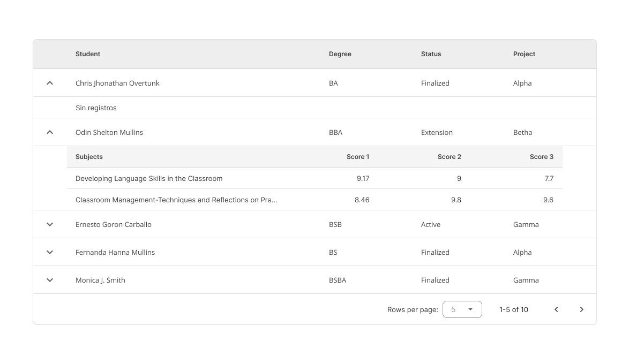Click the Score 2 column header

[449, 157]
